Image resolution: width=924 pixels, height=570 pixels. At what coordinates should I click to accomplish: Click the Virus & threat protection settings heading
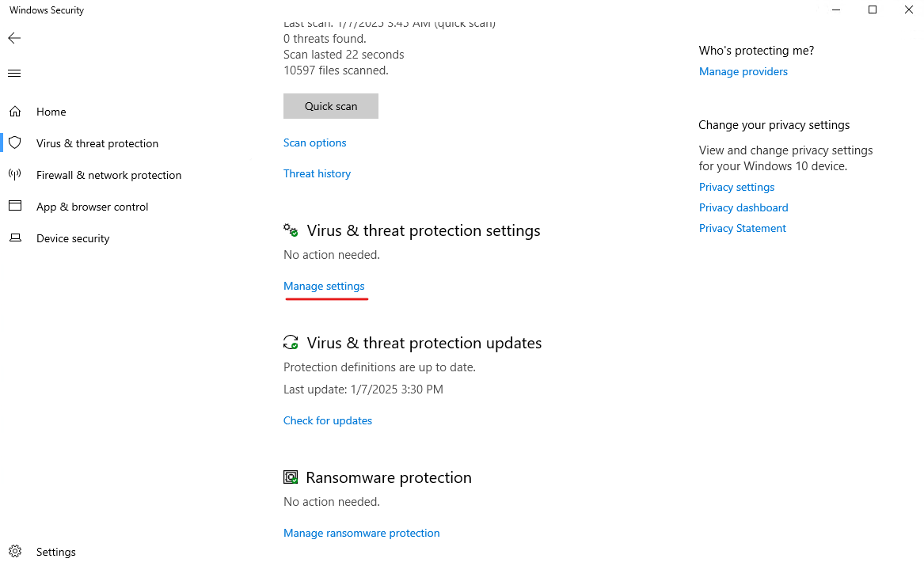click(423, 230)
